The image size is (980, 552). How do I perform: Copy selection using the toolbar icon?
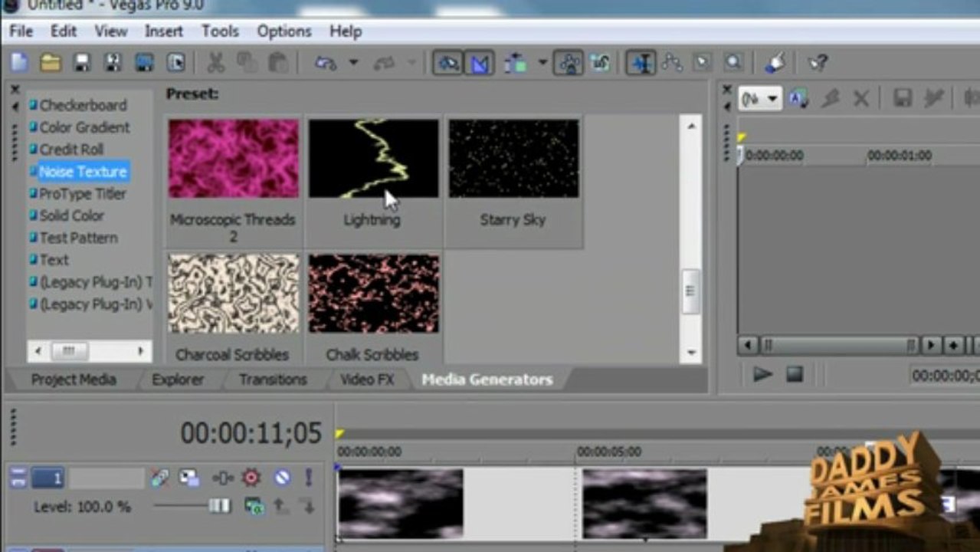tap(247, 63)
